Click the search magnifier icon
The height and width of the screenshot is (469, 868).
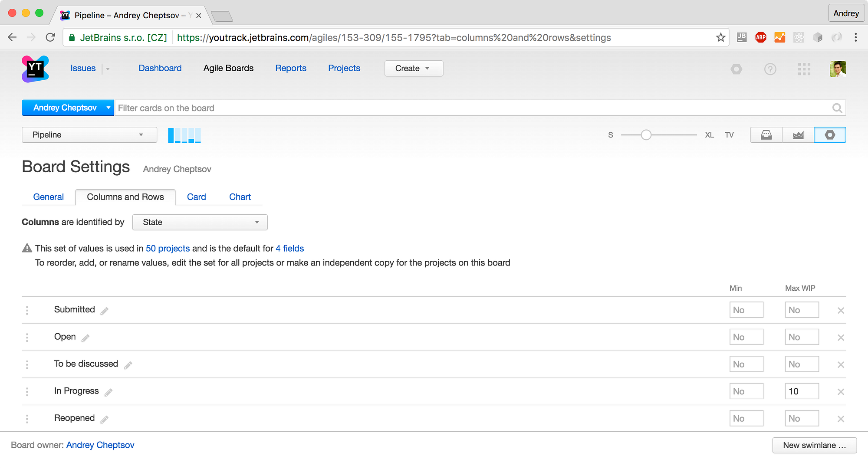pos(837,108)
